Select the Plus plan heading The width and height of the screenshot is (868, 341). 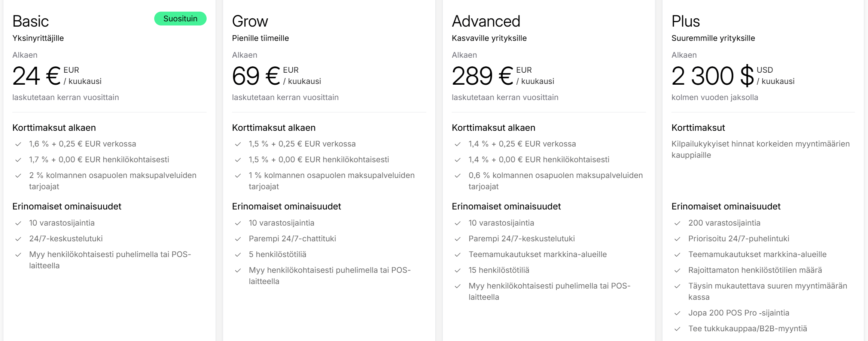click(x=685, y=21)
